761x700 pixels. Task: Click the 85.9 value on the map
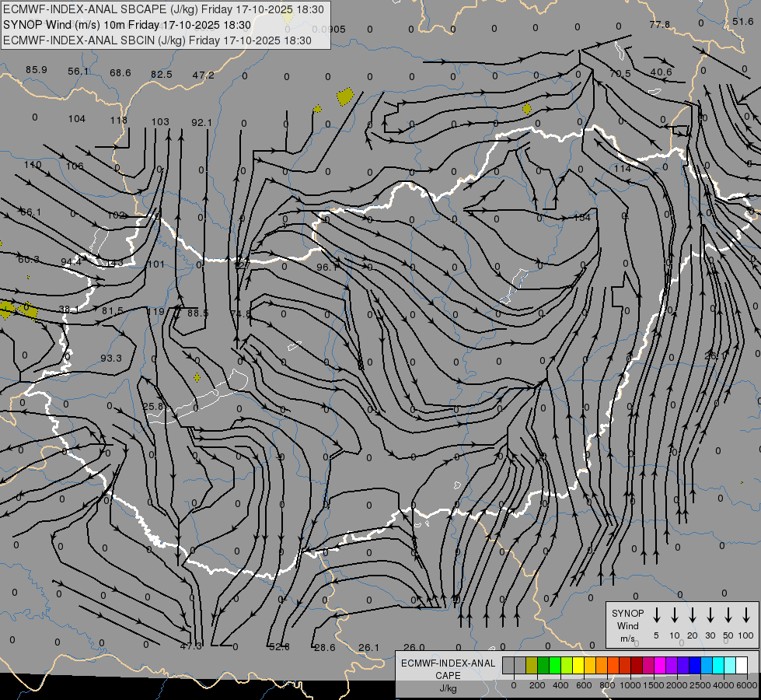37,70
